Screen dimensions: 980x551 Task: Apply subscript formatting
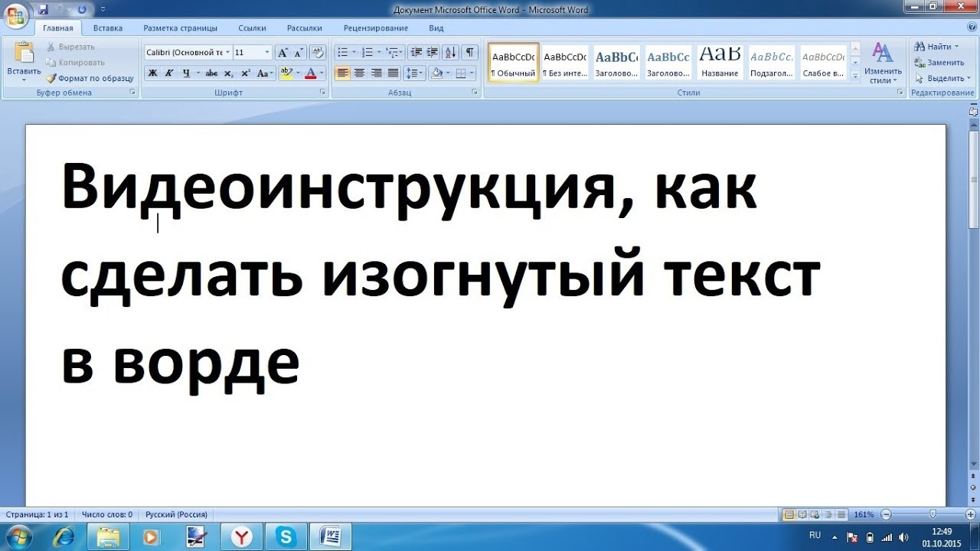pos(228,73)
